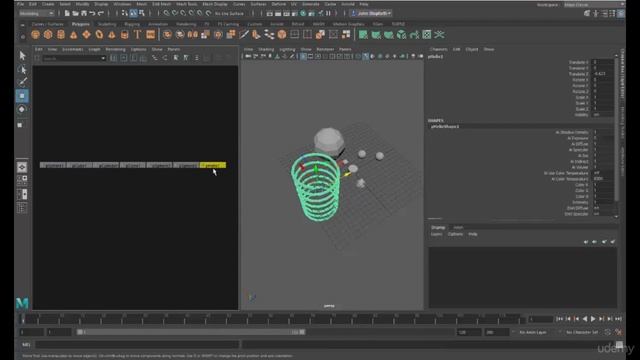Image resolution: width=640 pixels, height=360 pixels.
Task: Create a polygon sphere from the shelf
Action: click(x=36, y=35)
